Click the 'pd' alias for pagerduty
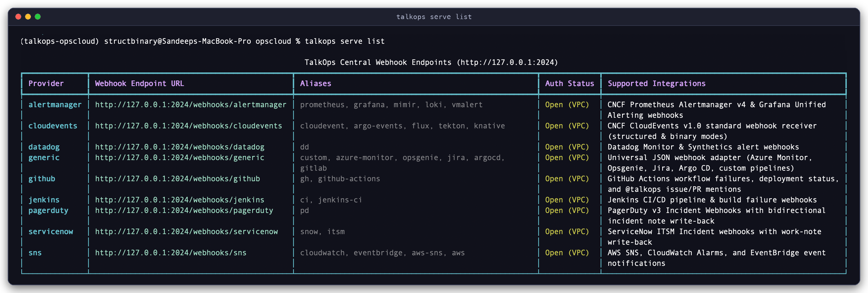Viewport: 868px width, 293px height. pos(304,211)
